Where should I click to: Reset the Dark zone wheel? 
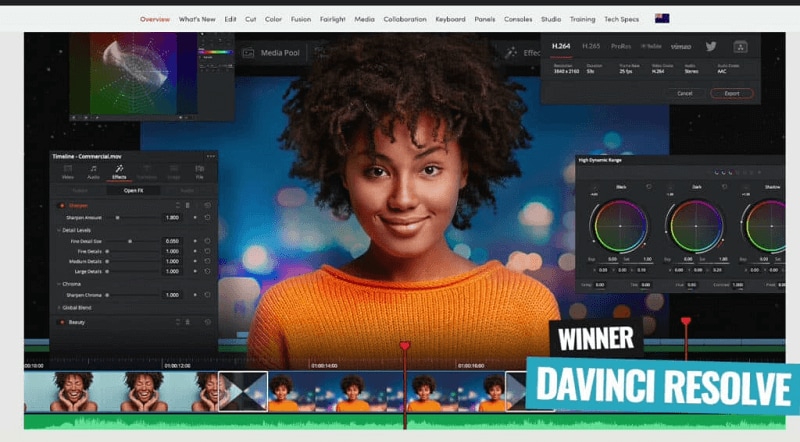pyautogui.click(x=724, y=187)
